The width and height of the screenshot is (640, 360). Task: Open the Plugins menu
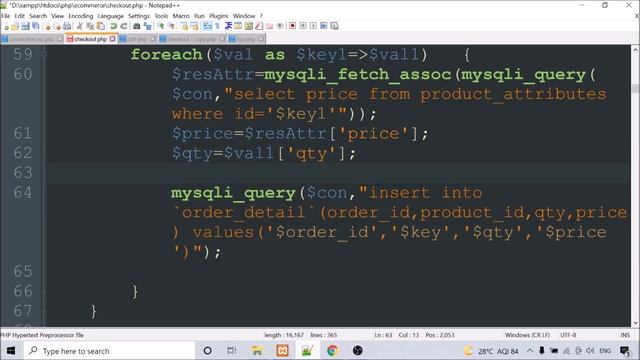click(219, 16)
